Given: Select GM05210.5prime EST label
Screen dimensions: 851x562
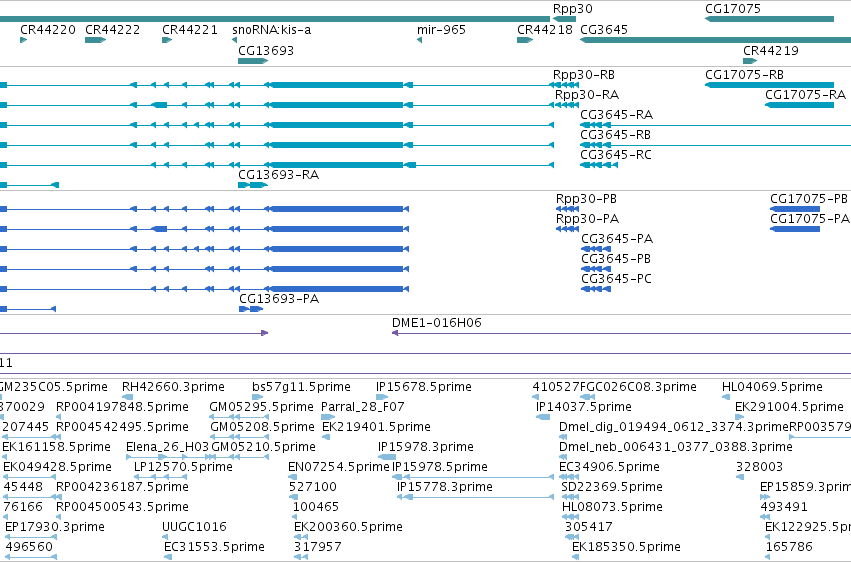Looking at the screenshot, I should pyautogui.click(x=263, y=448).
